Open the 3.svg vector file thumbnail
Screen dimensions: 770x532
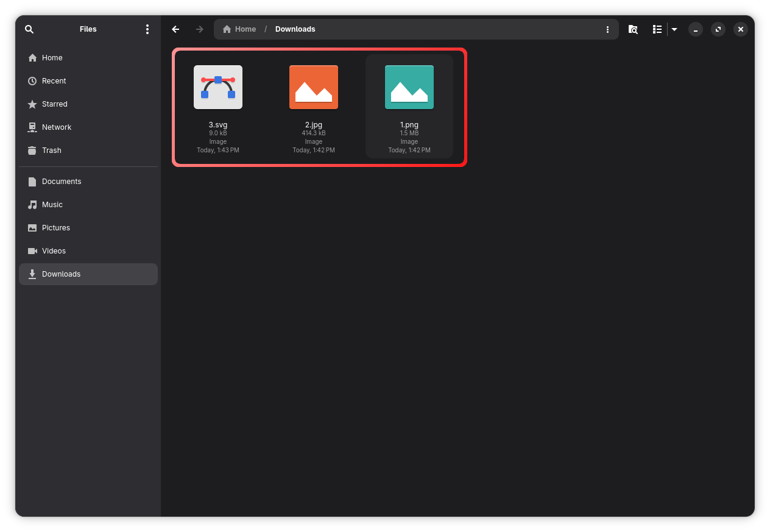click(218, 87)
